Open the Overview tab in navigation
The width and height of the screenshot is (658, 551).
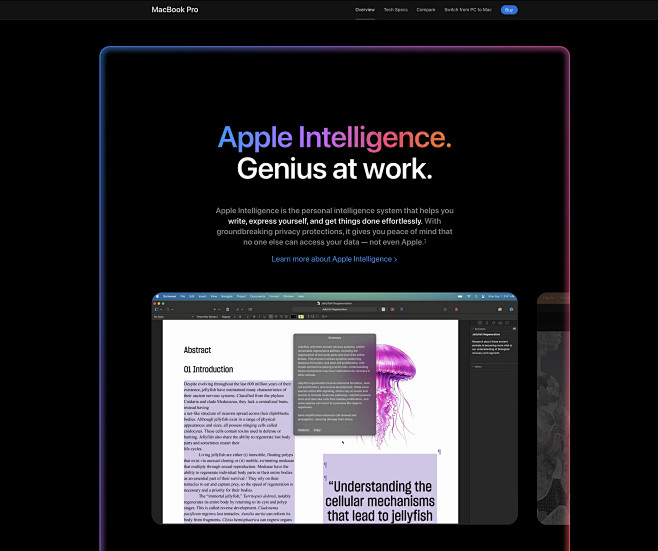[x=365, y=10]
